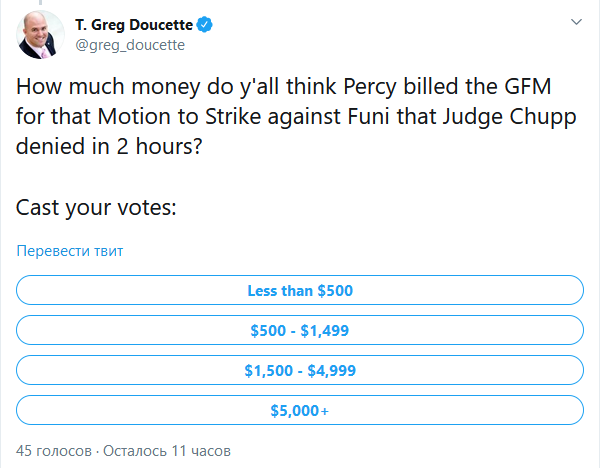This screenshot has width=608, height=468.
Task: Choose the $1,500 - $4,999 poll answer
Action: (x=300, y=370)
